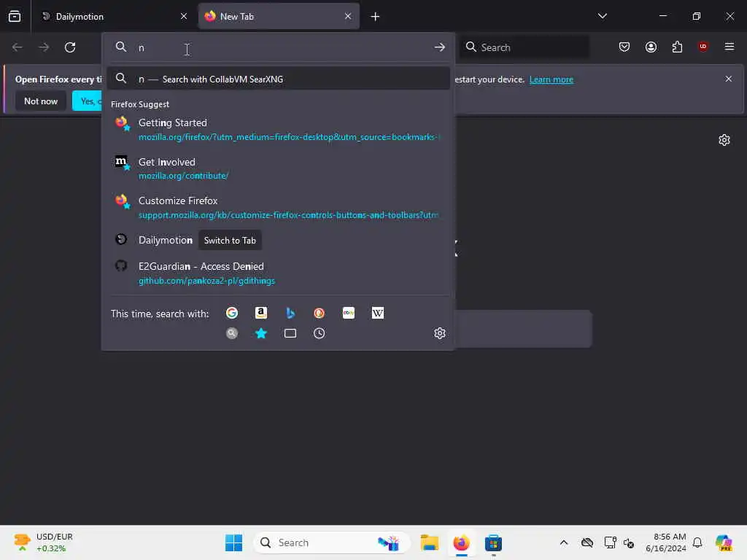Open the Pocket save icon

(x=624, y=47)
